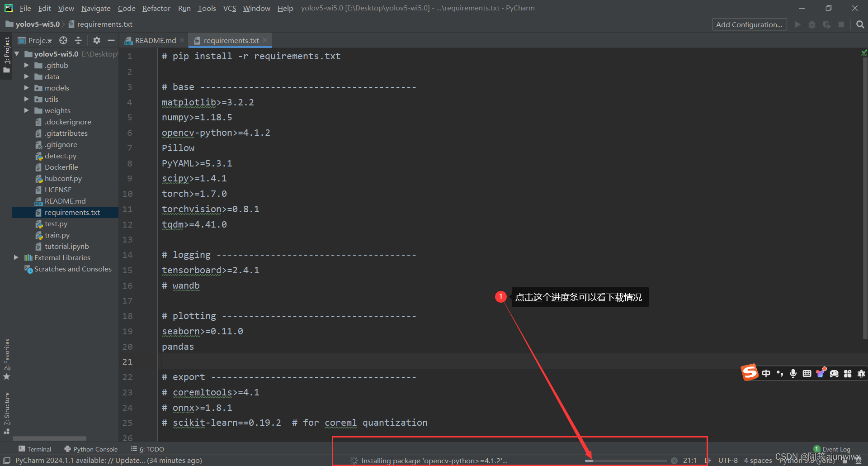Click the line:column 21:1 indicator
The image size is (868, 466).
pyautogui.click(x=690, y=461)
